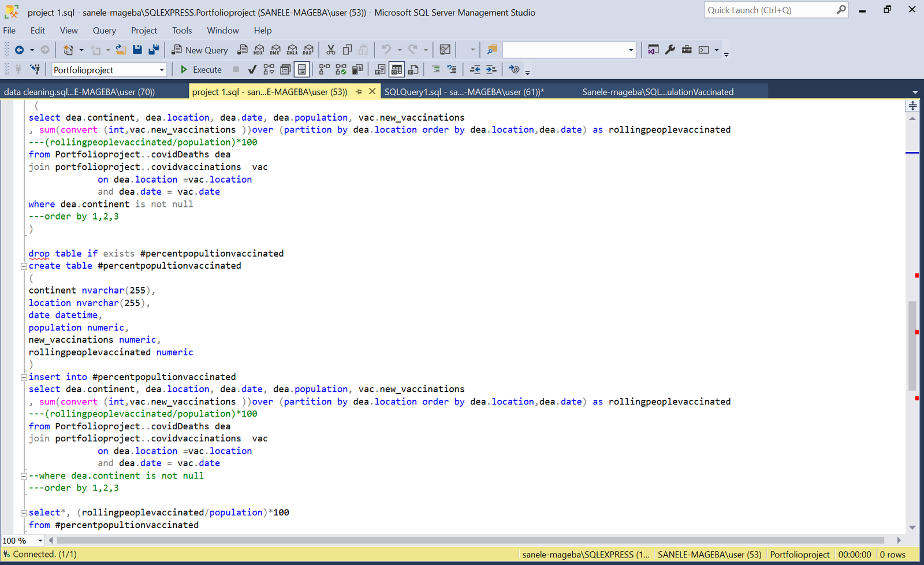Click the Save All toolbar icon
The width and height of the screenshot is (924, 565).
154,50
